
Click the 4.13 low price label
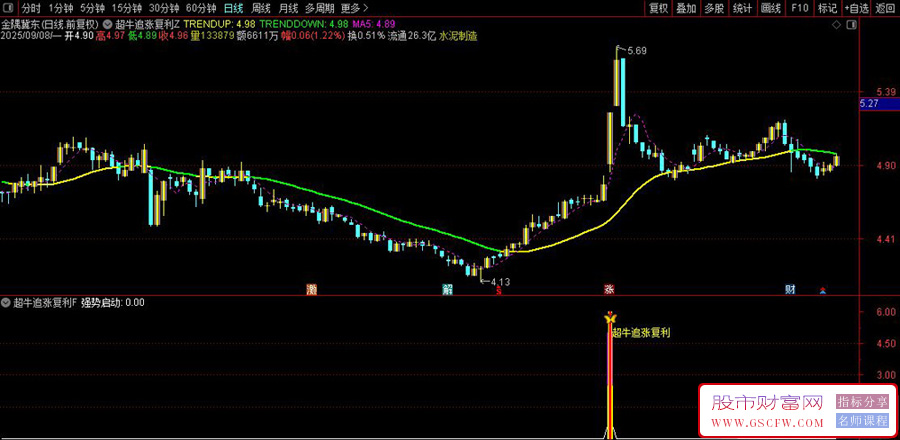[x=499, y=282]
